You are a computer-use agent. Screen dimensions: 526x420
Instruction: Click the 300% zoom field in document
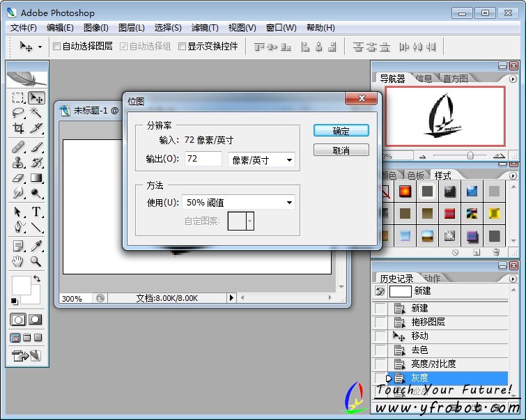[76, 298]
